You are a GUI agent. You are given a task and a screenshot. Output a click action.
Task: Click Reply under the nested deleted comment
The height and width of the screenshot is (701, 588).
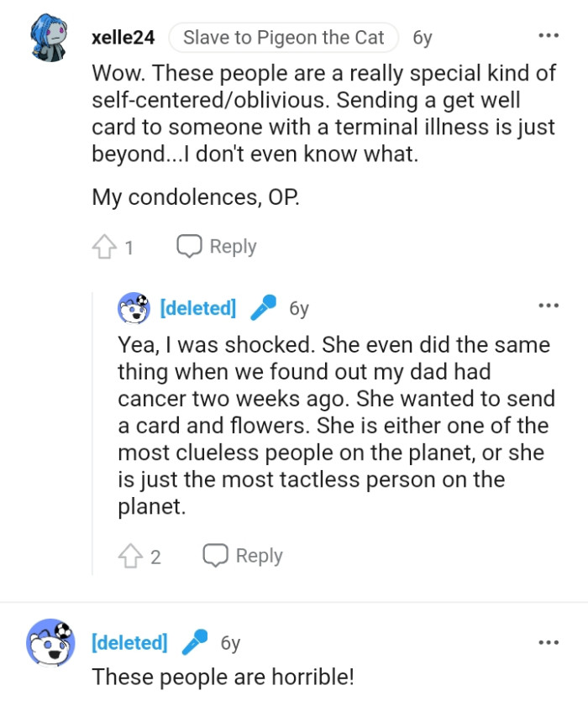point(243,556)
